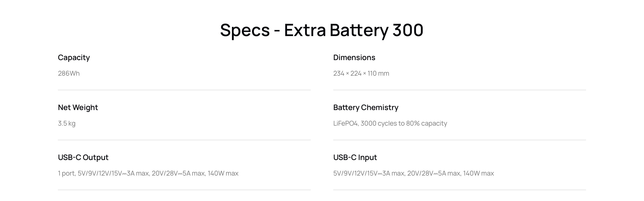Image resolution: width=644 pixels, height=201 pixels.
Task: Click the divider line below the 286Wh value
Action: tap(184, 90)
